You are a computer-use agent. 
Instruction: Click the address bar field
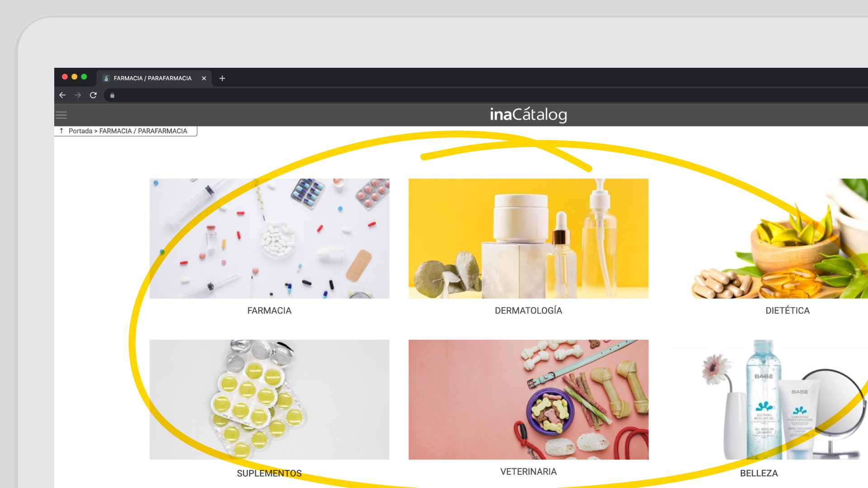coord(452,95)
